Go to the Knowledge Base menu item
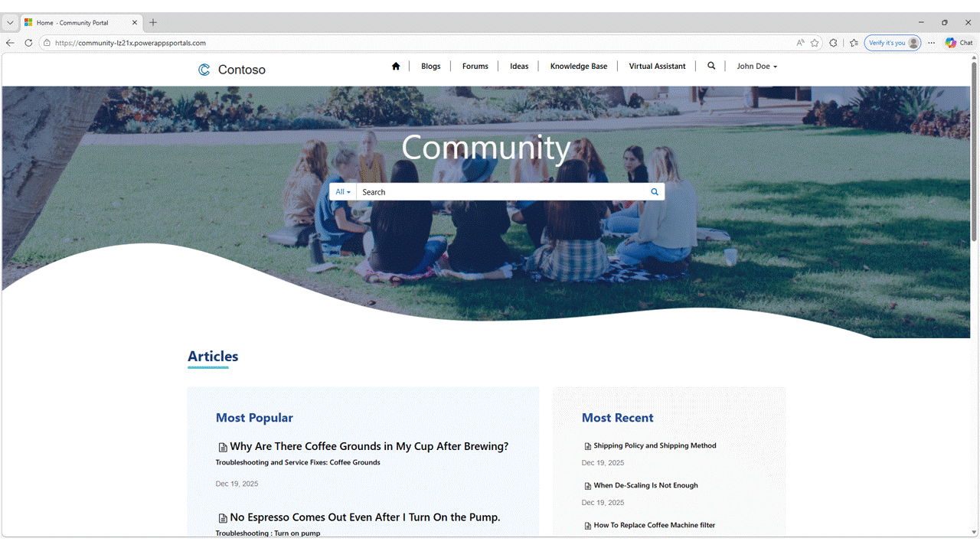 (x=578, y=67)
